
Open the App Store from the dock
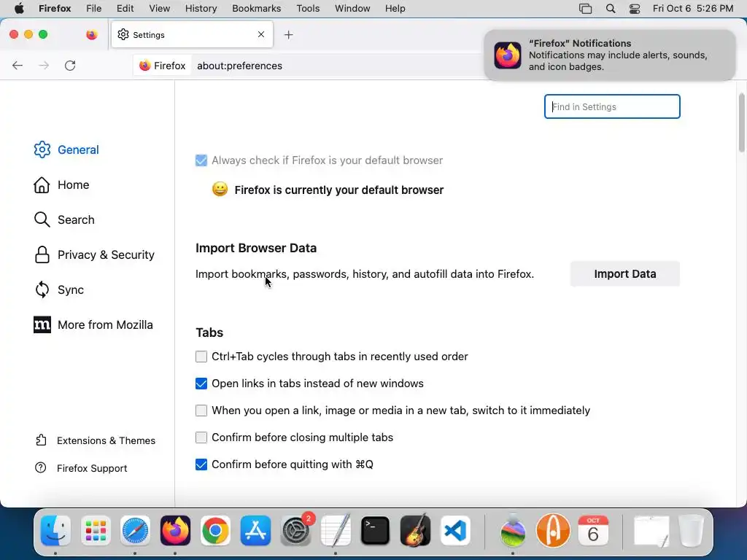point(255,531)
